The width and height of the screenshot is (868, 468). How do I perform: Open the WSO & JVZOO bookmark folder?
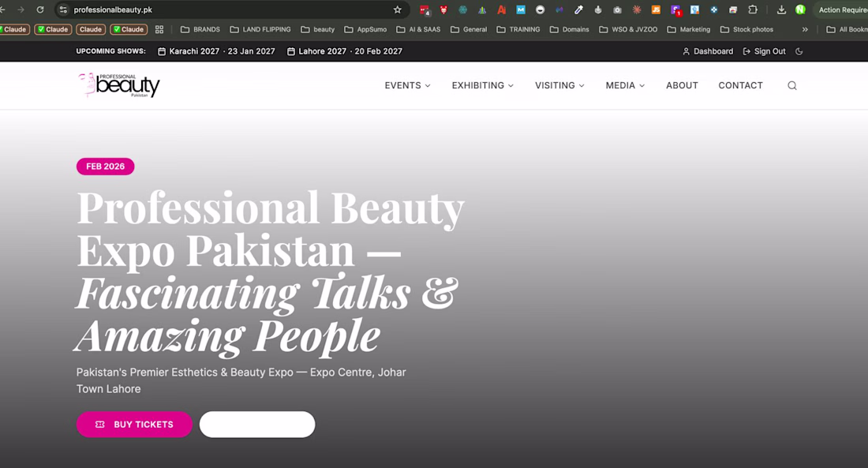coord(628,29)
